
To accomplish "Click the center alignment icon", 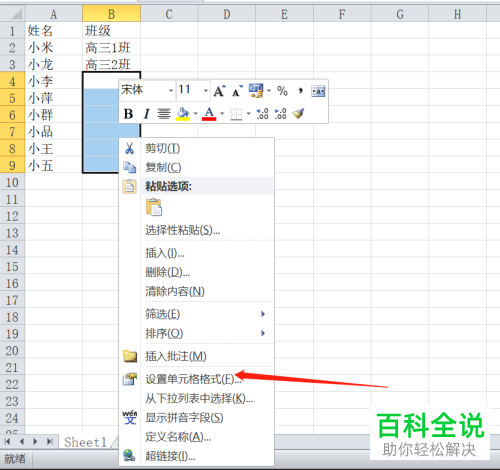I will point(164,114).
